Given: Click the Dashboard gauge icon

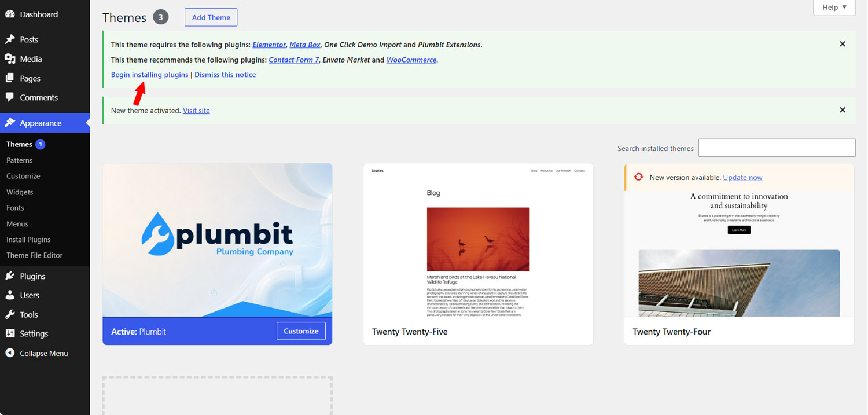Looking at the screenshot, I should coord(10,14).
